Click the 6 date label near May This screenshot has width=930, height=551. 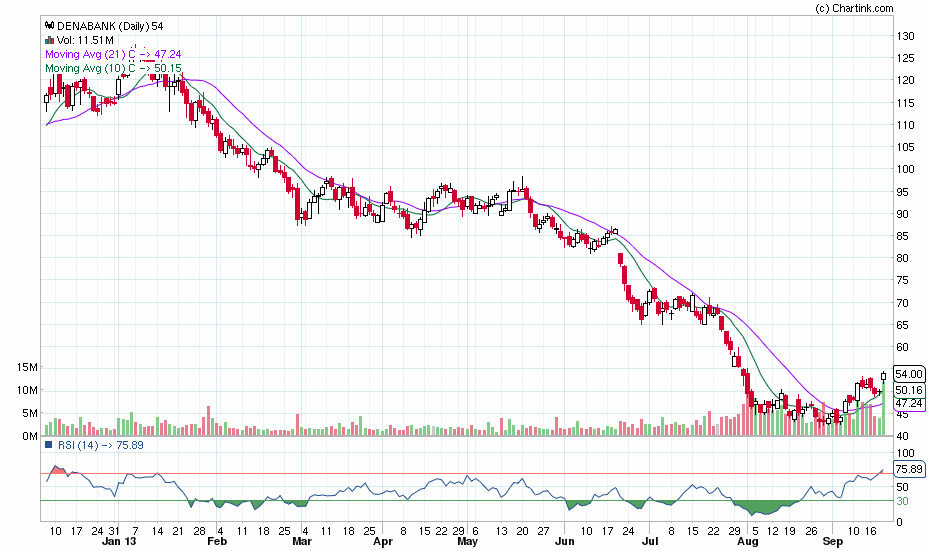(476, 531)
